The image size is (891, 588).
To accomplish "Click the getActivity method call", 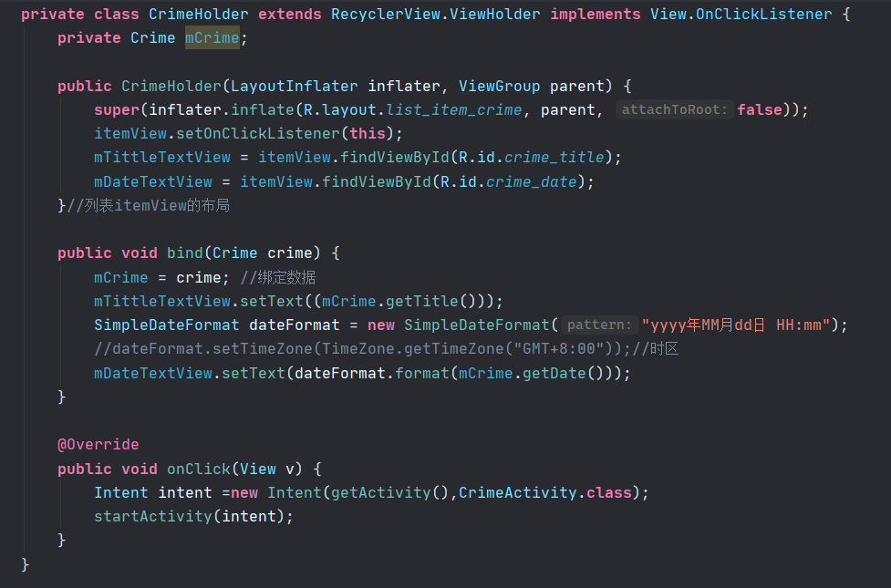I will [381, 493].
